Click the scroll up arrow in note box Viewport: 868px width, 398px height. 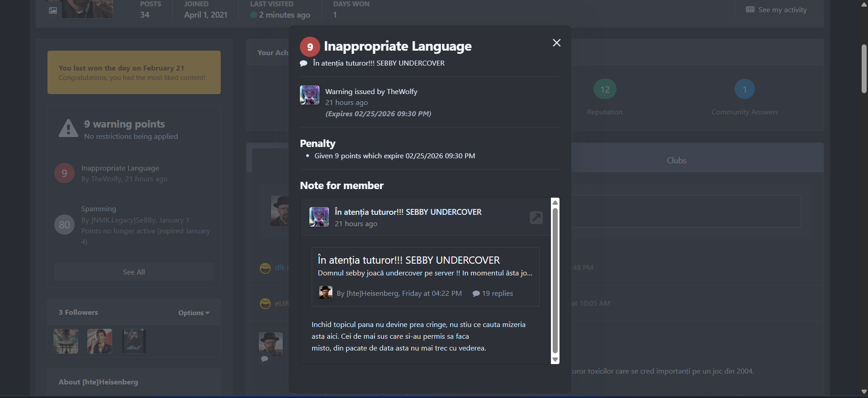555,203
